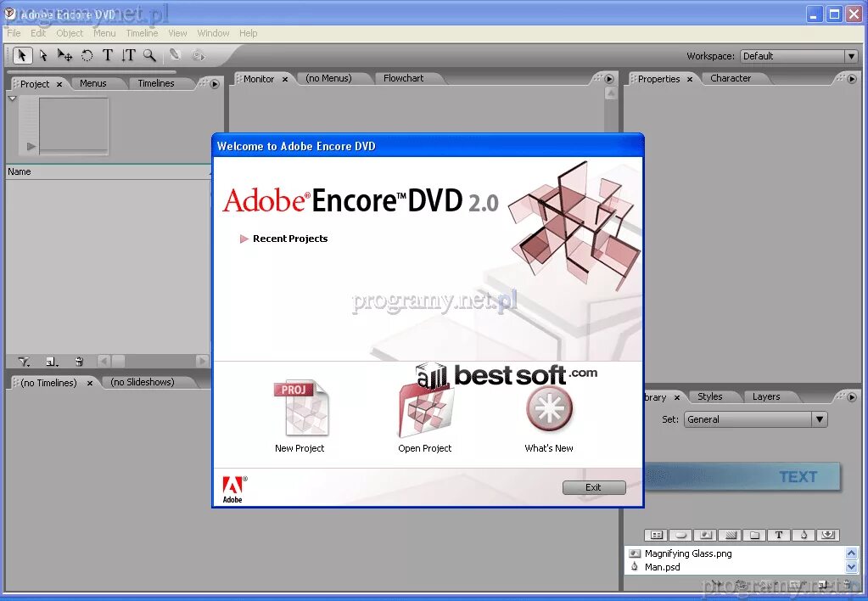This screenshot has height=601, width=868.
Task: Switch to the Timelines tab
Action: [156, 83]
